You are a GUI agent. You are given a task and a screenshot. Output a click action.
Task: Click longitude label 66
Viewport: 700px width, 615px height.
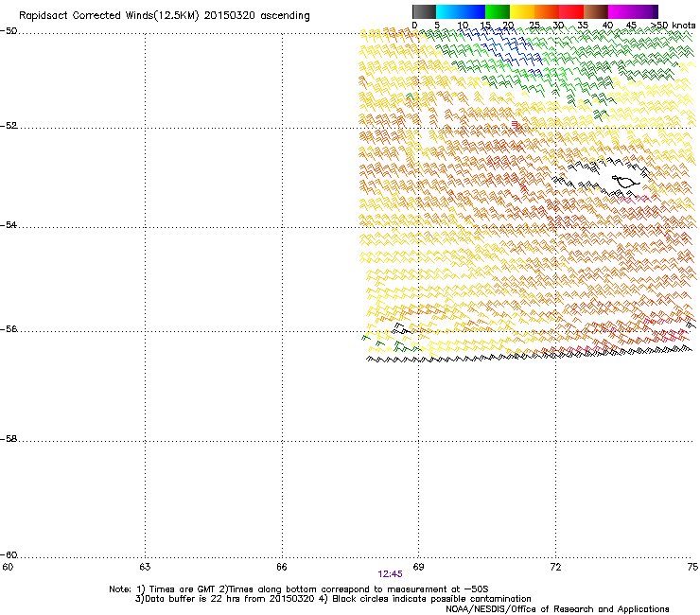pos(282,567)
